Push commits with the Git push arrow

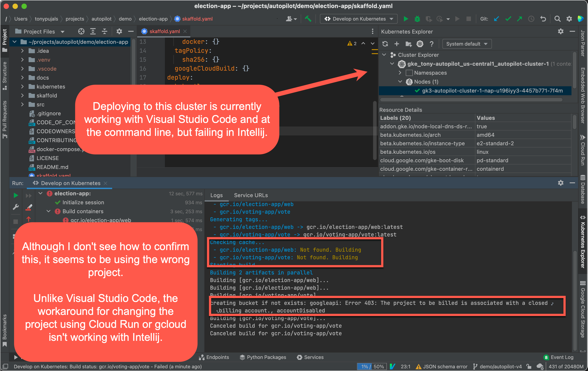[520, 19]
